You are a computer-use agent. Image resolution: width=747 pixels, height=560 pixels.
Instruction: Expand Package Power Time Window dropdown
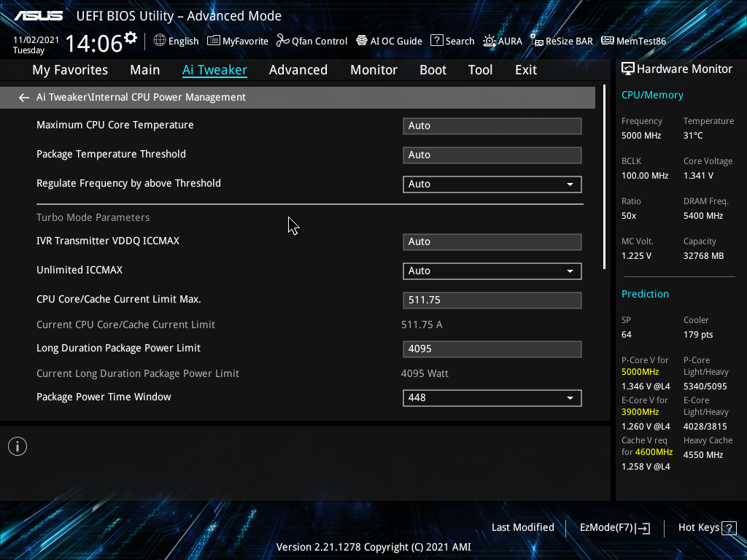(x=492, y=398)
